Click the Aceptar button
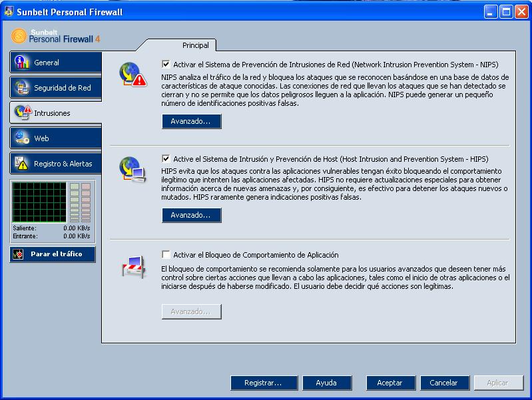This screenshot has width=532, height=400. (x=391, y=383)
